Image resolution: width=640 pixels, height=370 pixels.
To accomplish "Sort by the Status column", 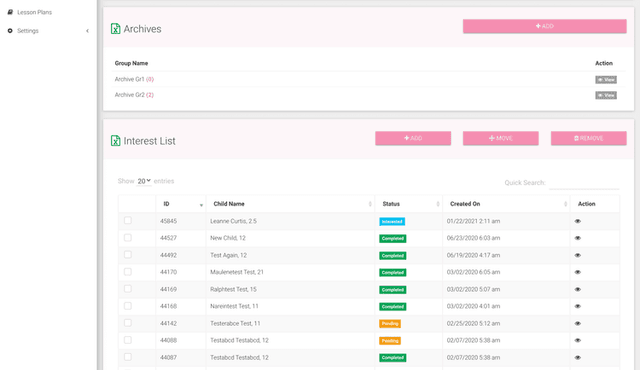I will [409, 204].
